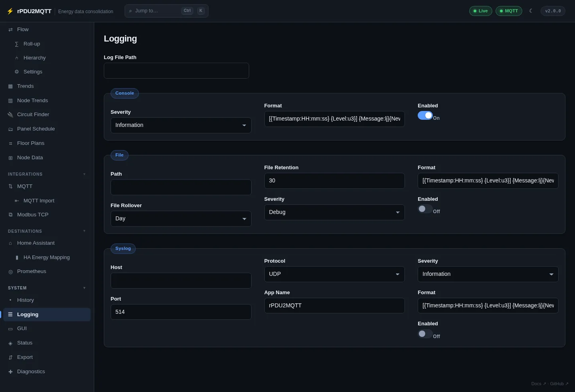Click the Settings gear icon

click(x=17, y=72)
